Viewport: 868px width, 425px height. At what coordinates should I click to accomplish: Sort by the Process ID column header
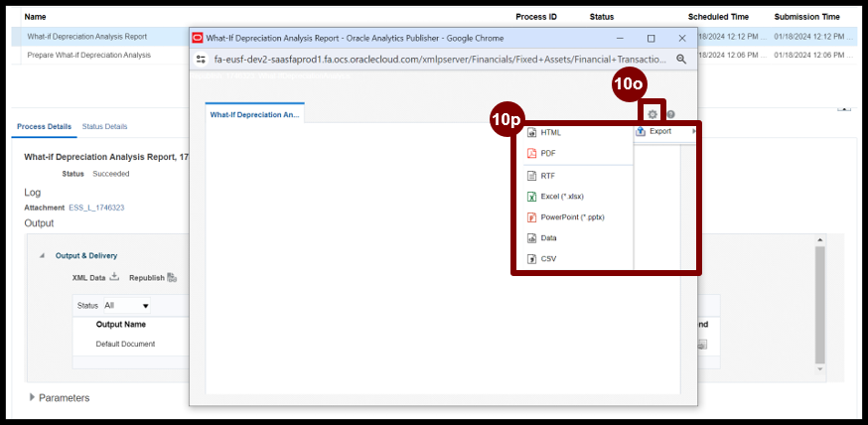536,17
